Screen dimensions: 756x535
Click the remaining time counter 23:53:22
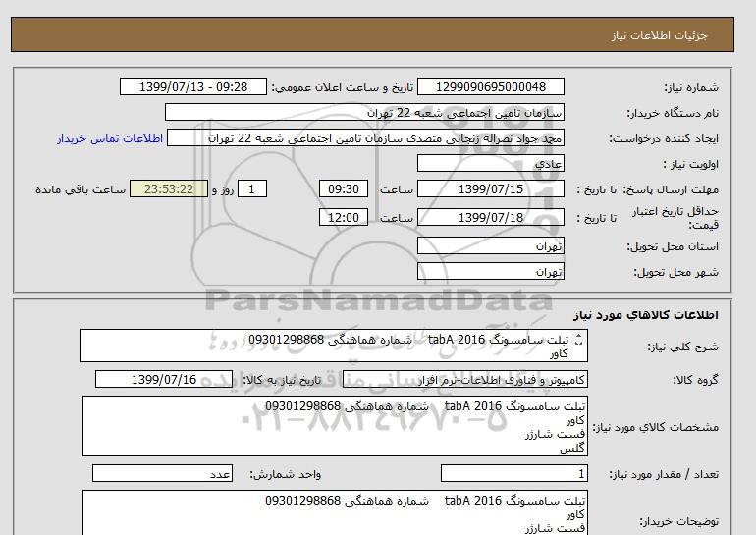pyautogui.click(x=169, y=188)
